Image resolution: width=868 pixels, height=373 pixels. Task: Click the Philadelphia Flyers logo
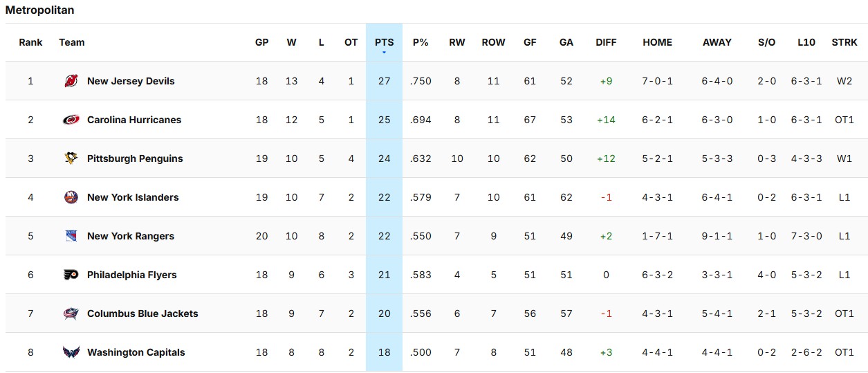(x=71, y=275)
